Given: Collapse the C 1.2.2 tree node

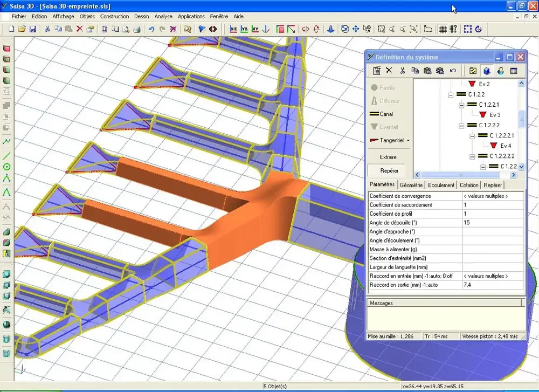Looking at the screenshot, I should (x=451, y=95).
